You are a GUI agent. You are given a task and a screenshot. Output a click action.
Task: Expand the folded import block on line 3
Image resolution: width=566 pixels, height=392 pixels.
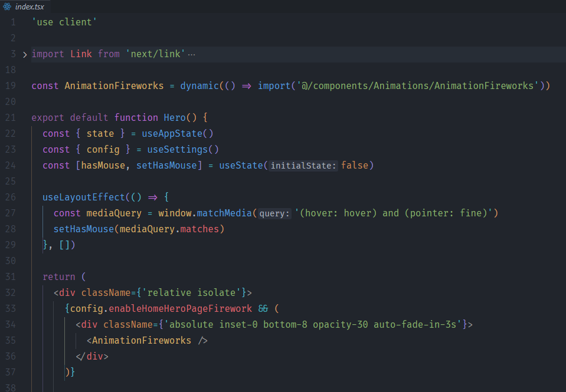(x=25, y=55)
